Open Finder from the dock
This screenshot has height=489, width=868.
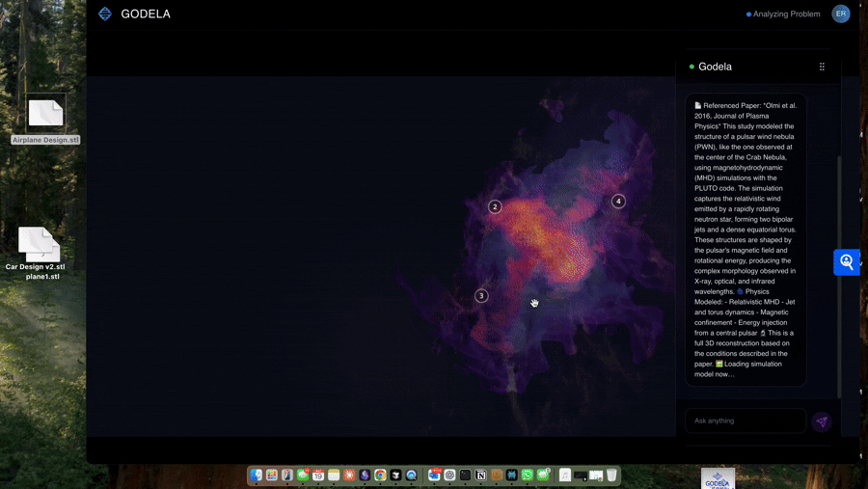(x=257, y=475)
